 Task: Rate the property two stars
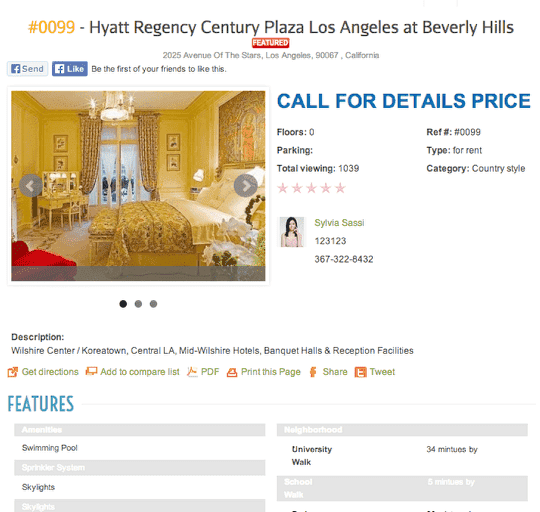297,188
